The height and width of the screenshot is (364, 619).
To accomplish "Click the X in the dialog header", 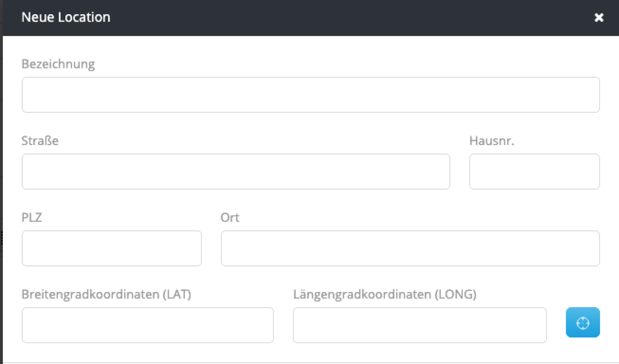I will click(599, 18).
